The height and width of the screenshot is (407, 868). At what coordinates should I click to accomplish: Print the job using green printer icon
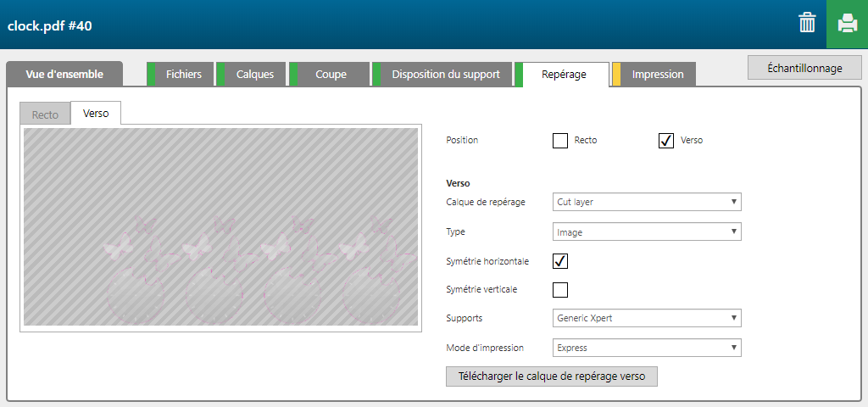click(x=847, y=25)
